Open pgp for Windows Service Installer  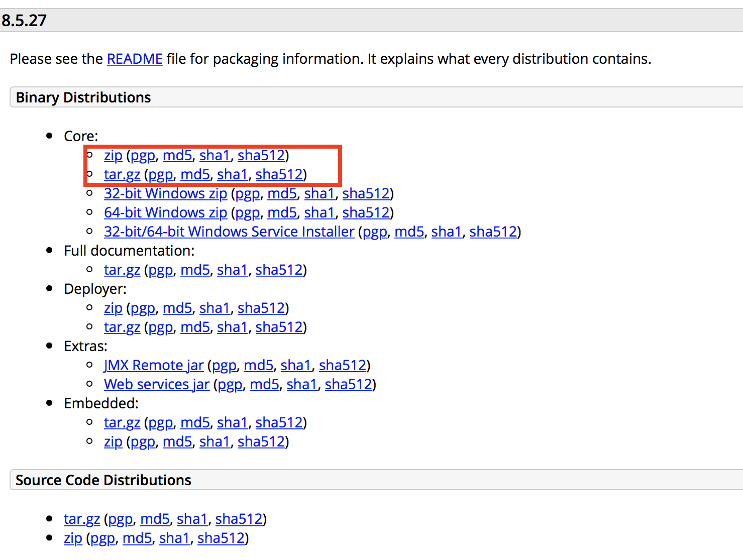375,232
